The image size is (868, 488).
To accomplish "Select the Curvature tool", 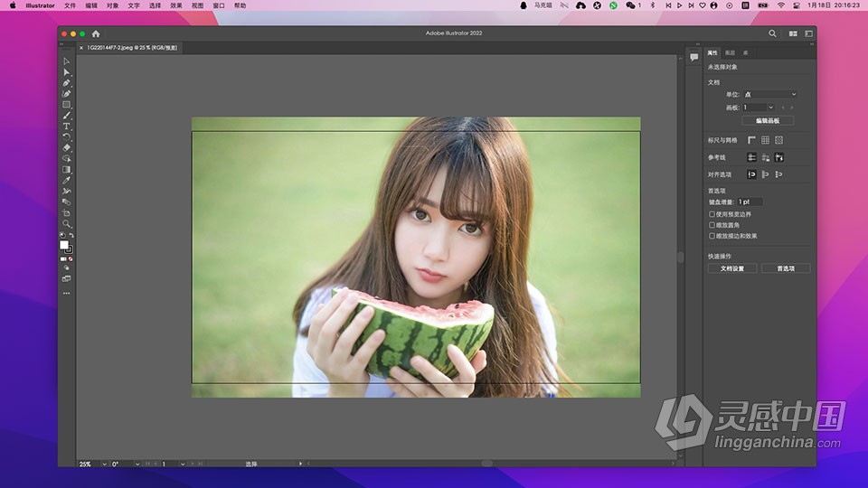I will (66, 94).
